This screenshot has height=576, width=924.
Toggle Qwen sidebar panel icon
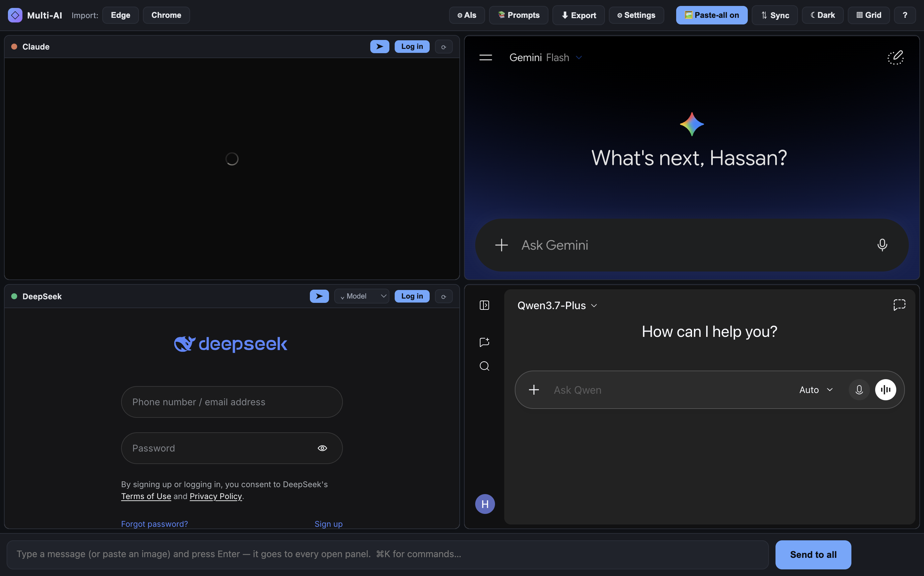point(484,305)
